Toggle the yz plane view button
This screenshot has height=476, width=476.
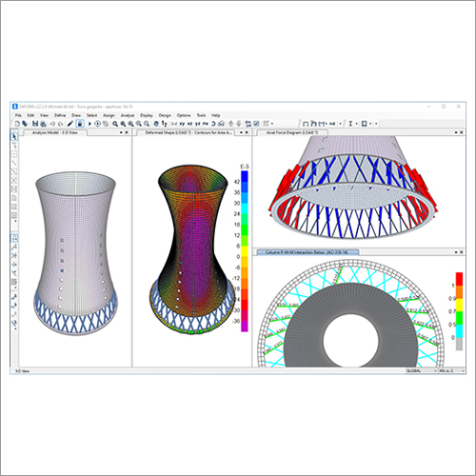point(198,124)
